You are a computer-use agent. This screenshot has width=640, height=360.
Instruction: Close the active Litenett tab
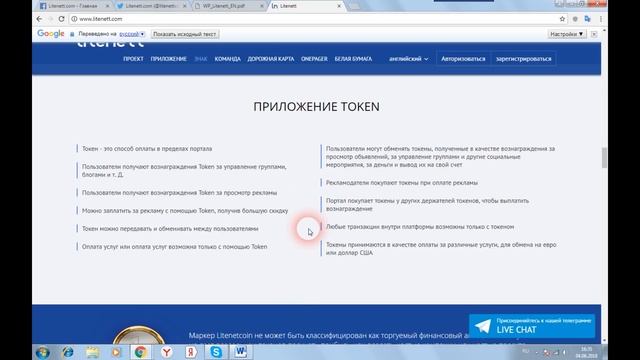pyautogui.click(x=339, y=6)
